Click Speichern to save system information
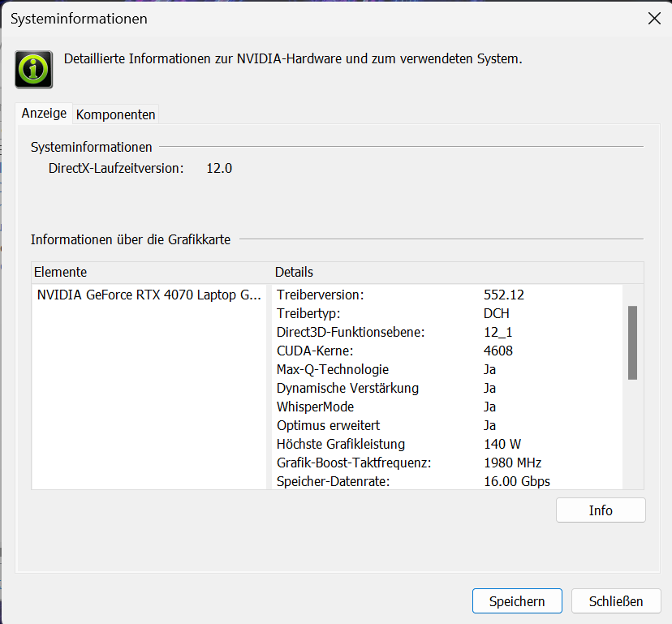This screenshot has width=672, height=624. click(x=516, y=601)
